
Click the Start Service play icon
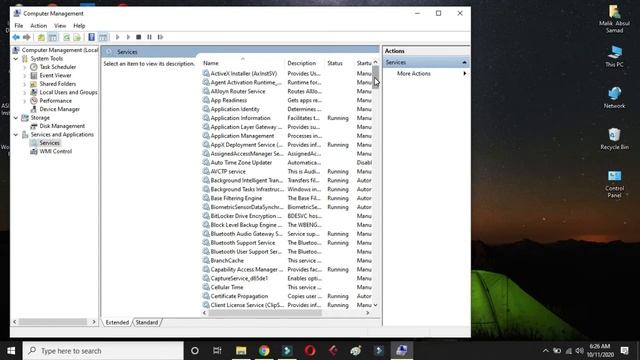click(118, 37)
